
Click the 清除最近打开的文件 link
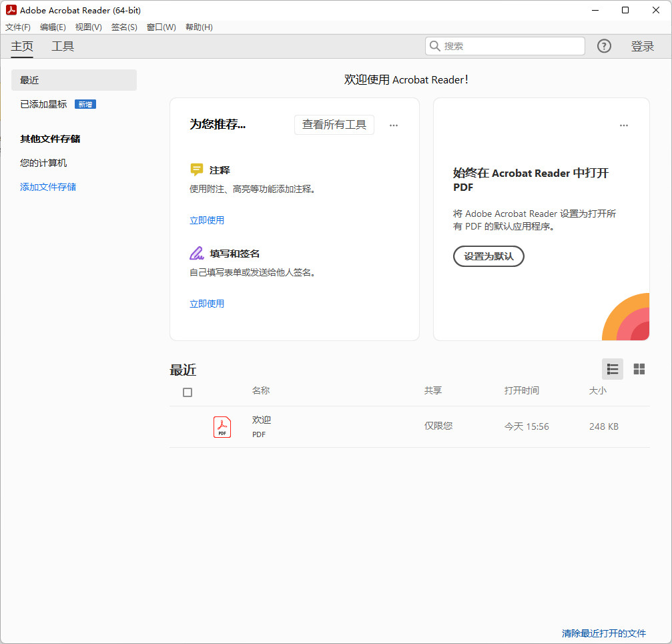(603, 633)
